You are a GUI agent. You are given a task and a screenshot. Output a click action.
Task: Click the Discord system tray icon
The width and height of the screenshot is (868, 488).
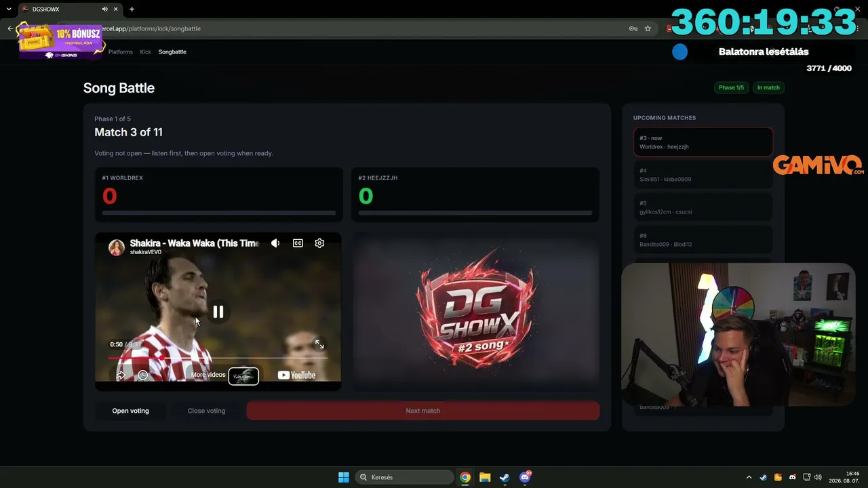tap(792, 477)
